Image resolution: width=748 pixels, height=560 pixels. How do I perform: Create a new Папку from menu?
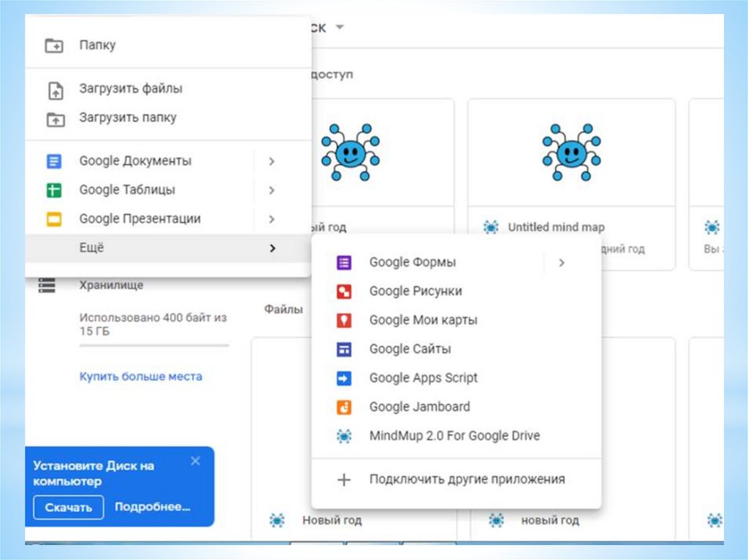[97, 45]
